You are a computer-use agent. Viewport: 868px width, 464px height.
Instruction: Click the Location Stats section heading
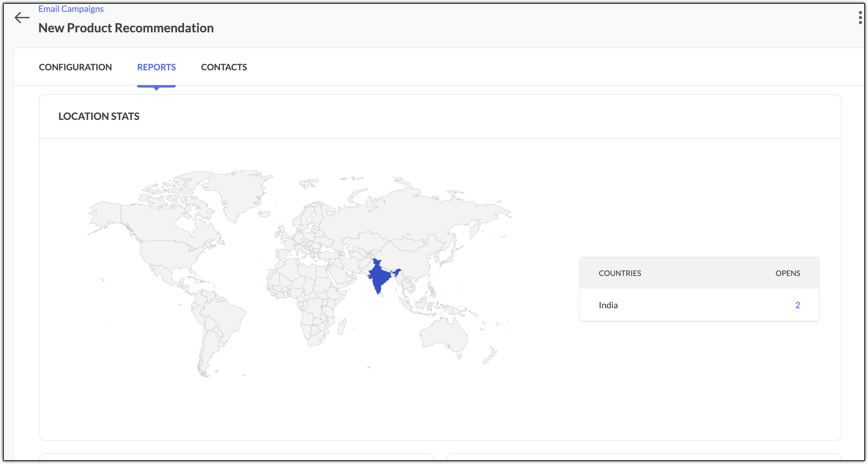pyautogui.click(x=99, y=116)
